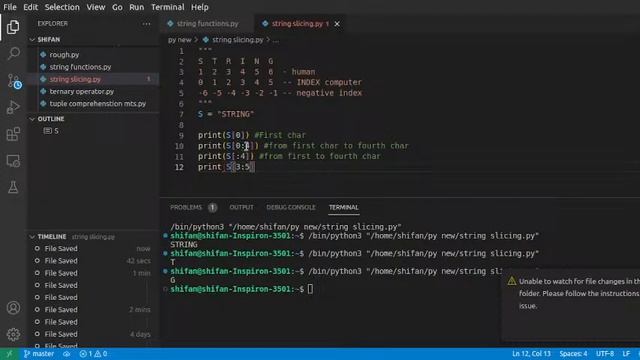Click the negative index text on line 5
This screenshot has height=360, width=640.
(x=329, y=93)
